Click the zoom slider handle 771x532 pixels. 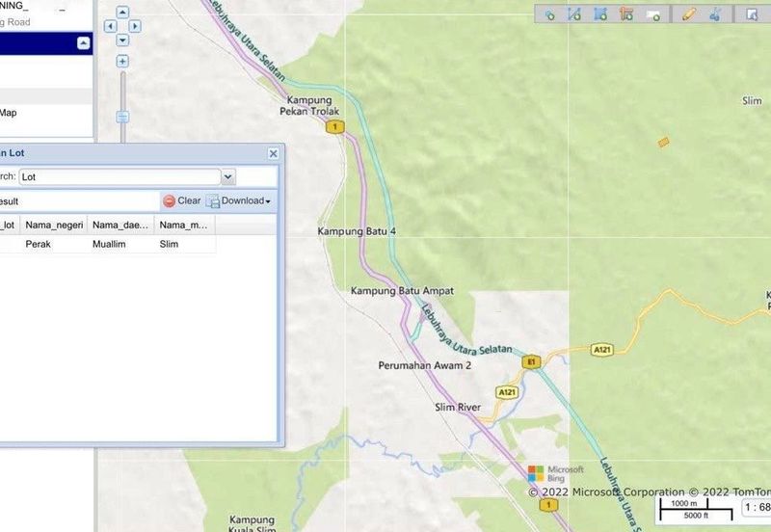122,117
